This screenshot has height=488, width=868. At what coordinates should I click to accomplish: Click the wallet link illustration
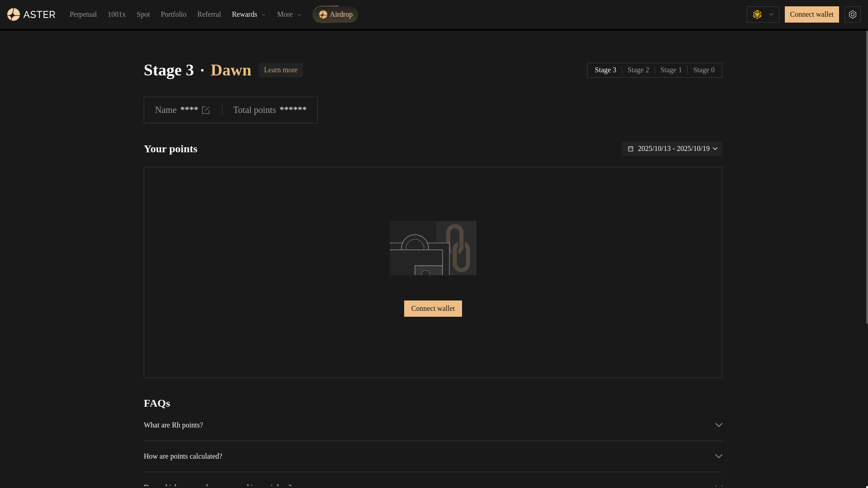(x=433, y=248)
